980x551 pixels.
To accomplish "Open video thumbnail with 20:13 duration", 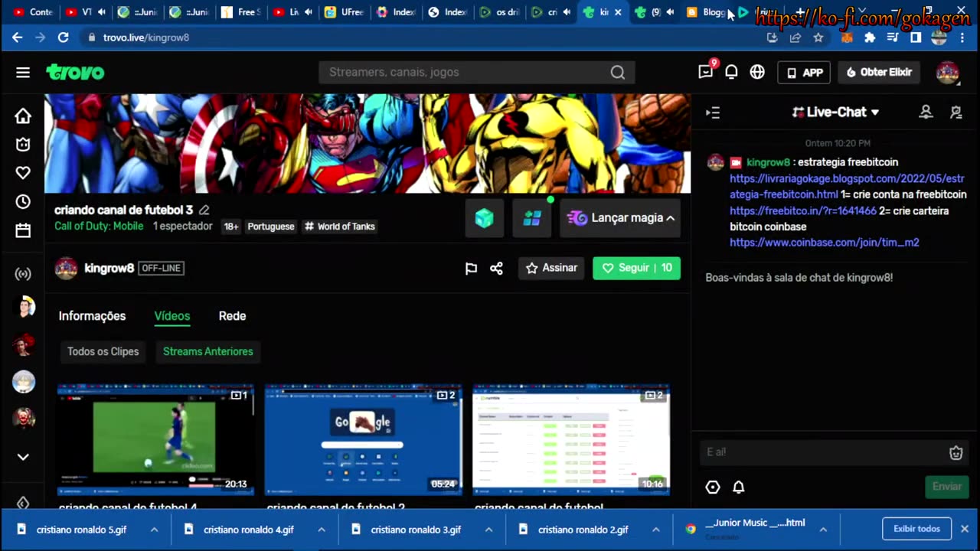I will [x=155, y=440].
